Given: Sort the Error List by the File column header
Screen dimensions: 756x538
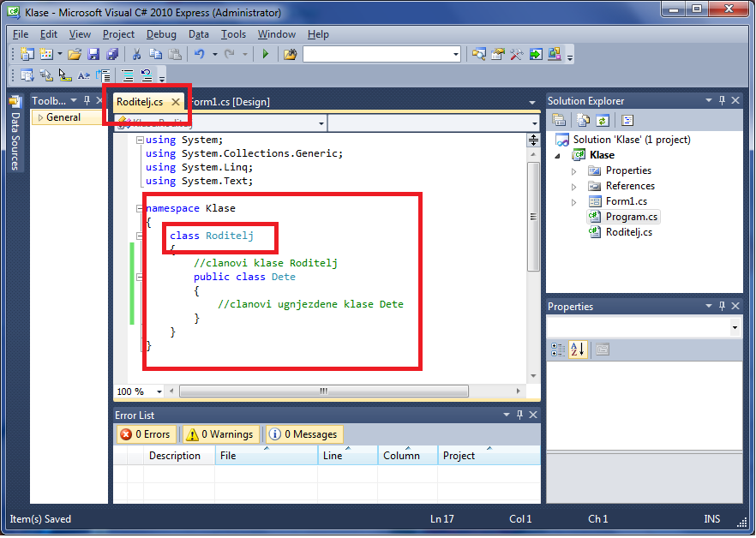Looking at the screenshot, I should coord(266,456).
